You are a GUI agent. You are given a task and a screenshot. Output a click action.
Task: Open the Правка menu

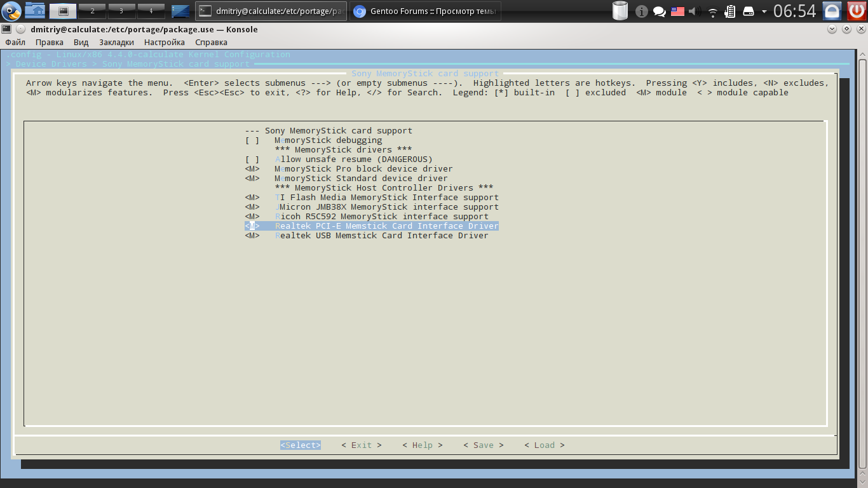[x=50, y=42]
